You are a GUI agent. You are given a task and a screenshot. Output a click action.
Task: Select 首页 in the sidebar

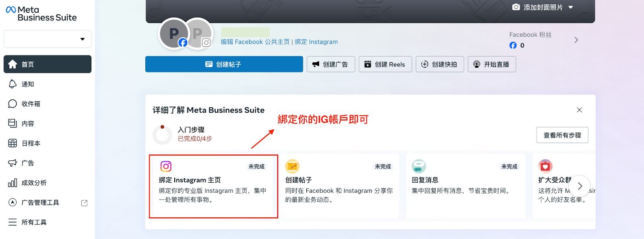[47, 64]
